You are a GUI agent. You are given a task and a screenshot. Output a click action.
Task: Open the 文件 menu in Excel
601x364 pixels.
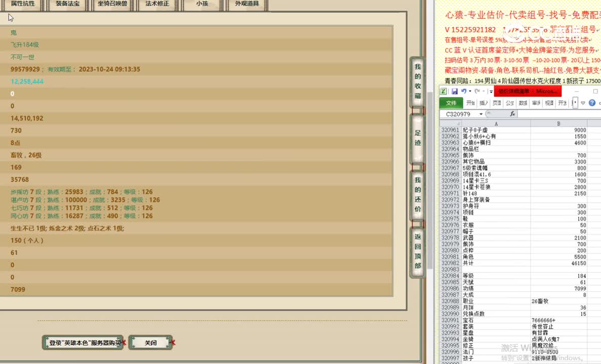tap(452, 102)
